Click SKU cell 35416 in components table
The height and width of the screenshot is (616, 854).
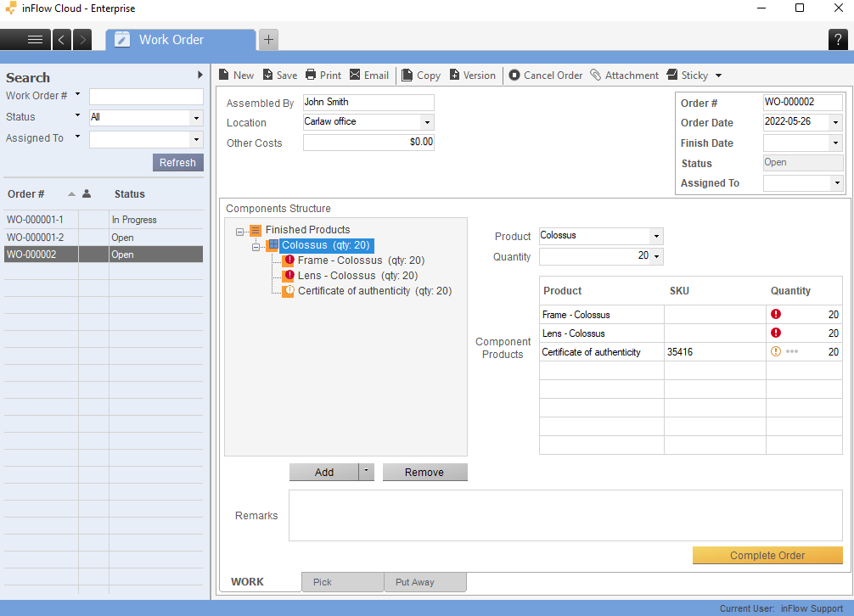click(715, 351)
